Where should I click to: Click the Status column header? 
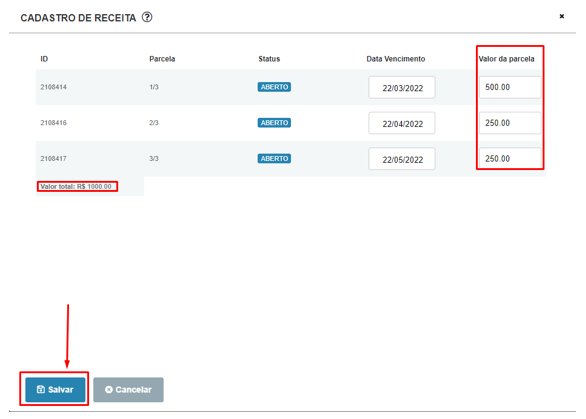269,59
